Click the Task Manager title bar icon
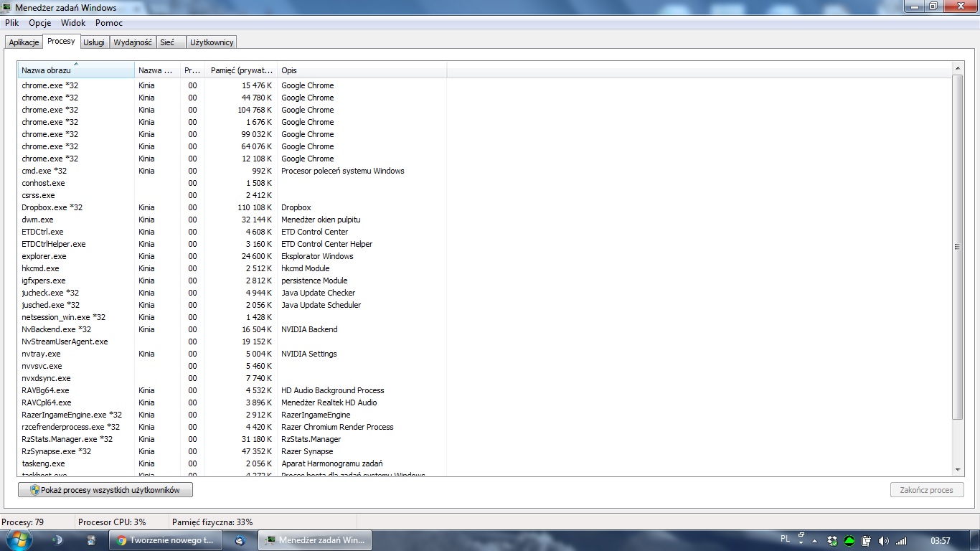 point(7,7)
